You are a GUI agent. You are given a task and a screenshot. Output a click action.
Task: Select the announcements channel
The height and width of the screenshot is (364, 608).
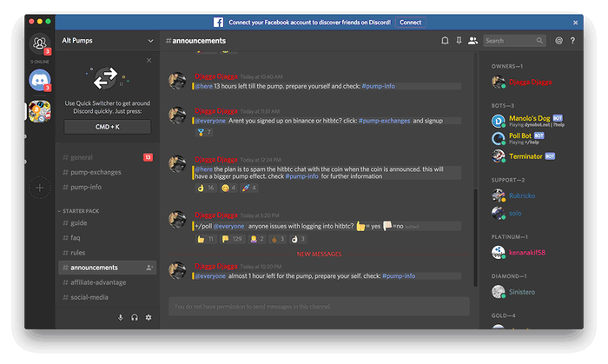click(107, 268)
